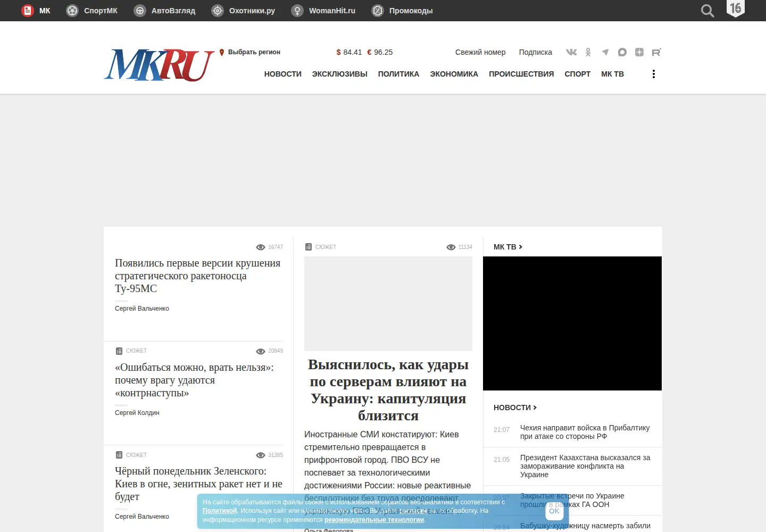Open СпортМК via its soccer ball icon
766x532 pixels.
[x=72, y=11]
